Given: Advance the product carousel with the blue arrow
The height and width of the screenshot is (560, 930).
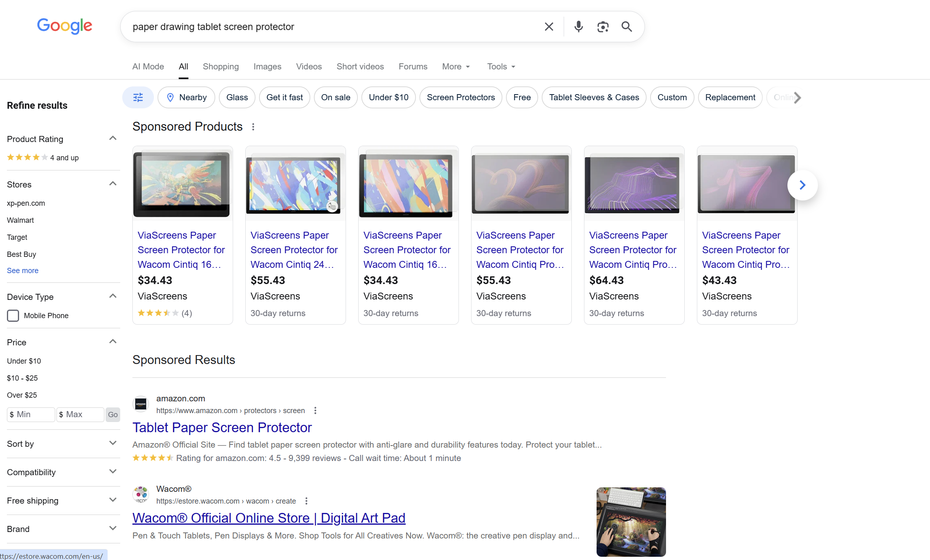Looking at the screenshot, I should point(802,185).
